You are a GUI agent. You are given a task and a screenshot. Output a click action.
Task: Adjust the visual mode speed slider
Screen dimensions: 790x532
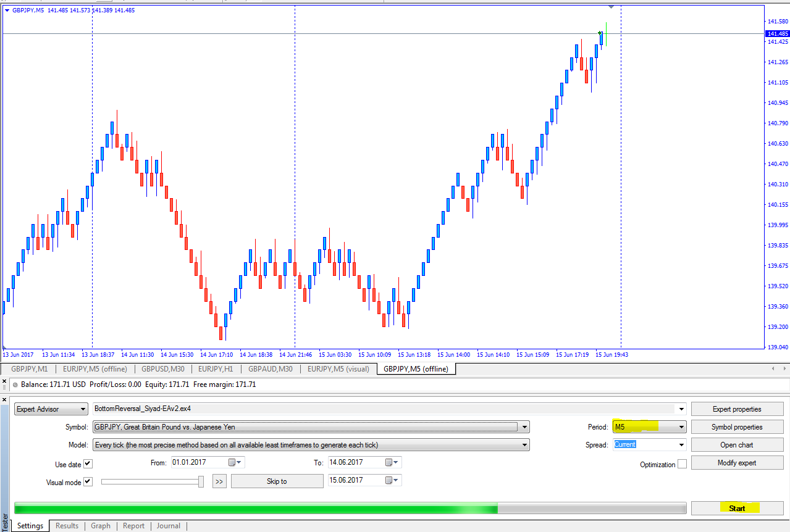201,481
